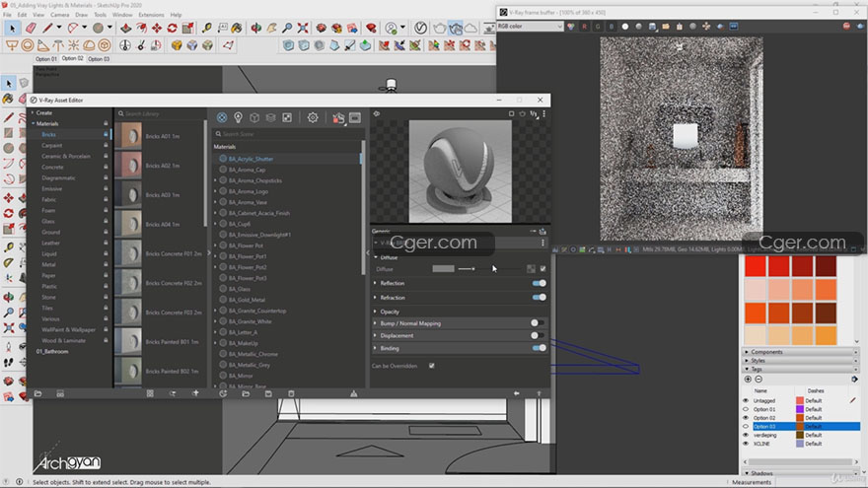The width and height of the screenshot is (868, 488).
Task: Toggle visibility of verdieping tag
Action: (746, 435)
